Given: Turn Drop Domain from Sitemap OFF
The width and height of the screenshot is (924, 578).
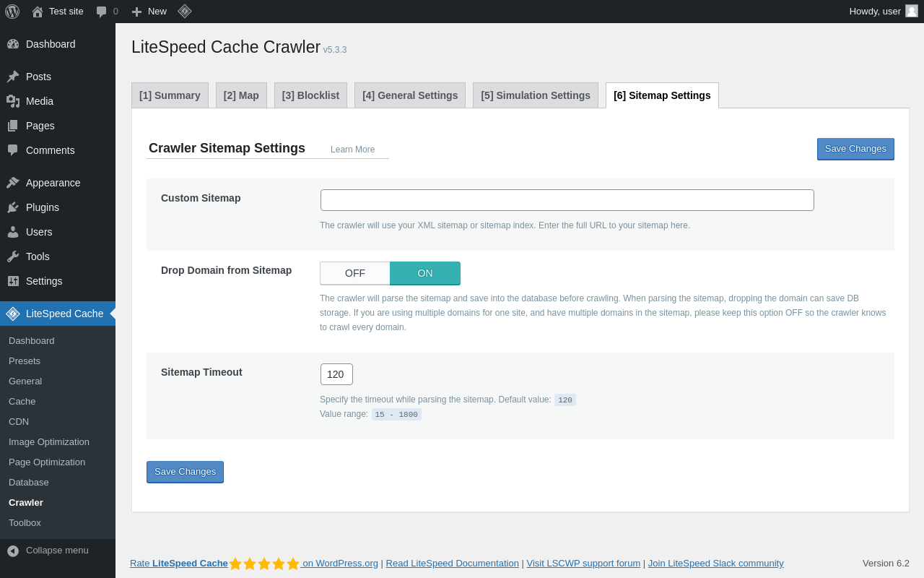Looking at the screenshot, I should [x=355, y=273].
